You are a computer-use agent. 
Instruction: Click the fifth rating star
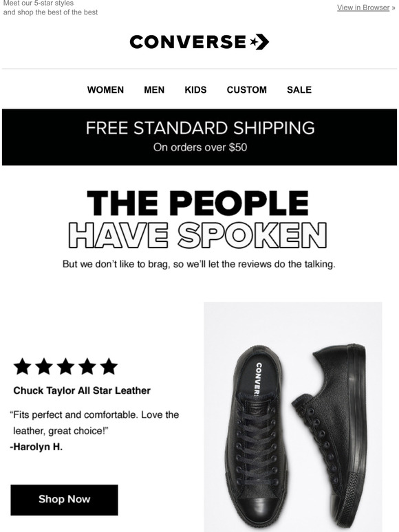pos(109,366)
